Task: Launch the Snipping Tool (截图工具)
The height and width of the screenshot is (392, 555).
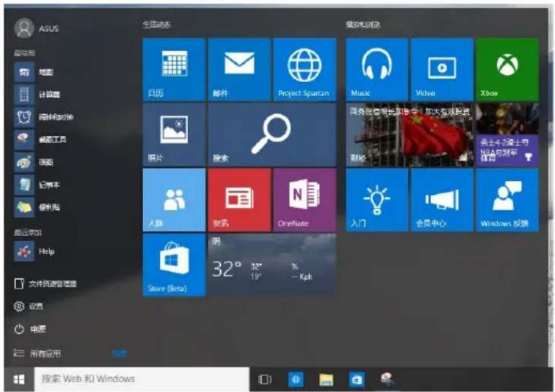Action: [x=40, y=140]
